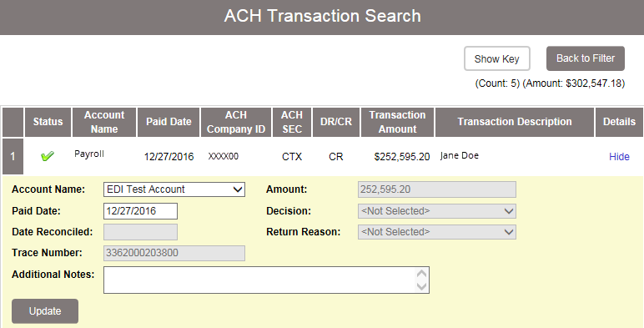Expand the Decision dropdown
The image size is (644, 328).
pyautogui.click(x=437, y=211)
